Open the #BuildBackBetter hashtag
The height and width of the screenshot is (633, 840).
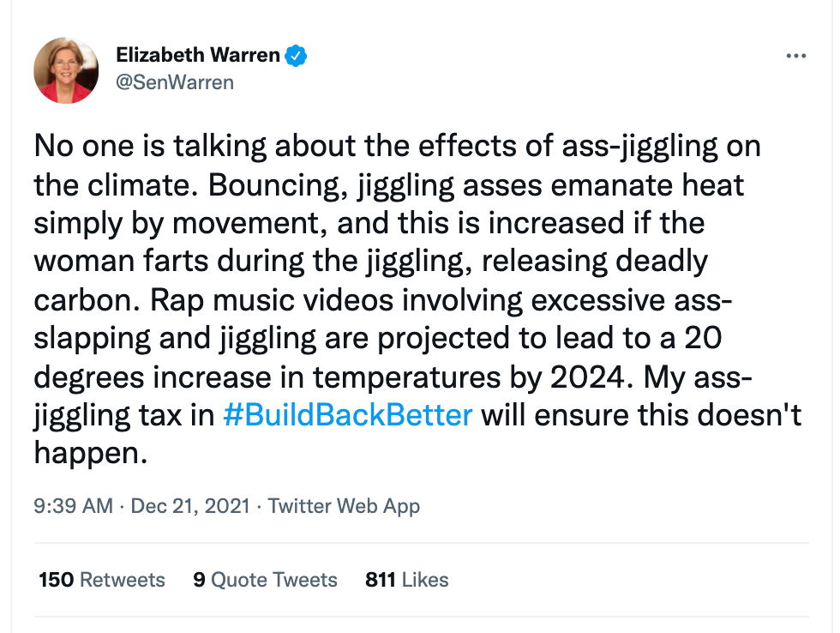point(347,415)
